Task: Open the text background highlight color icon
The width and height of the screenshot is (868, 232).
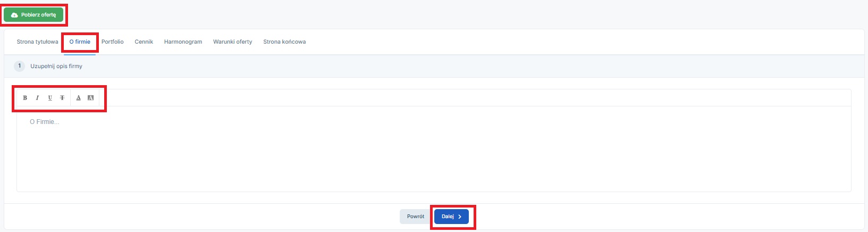Action: [x=90, y=98]
